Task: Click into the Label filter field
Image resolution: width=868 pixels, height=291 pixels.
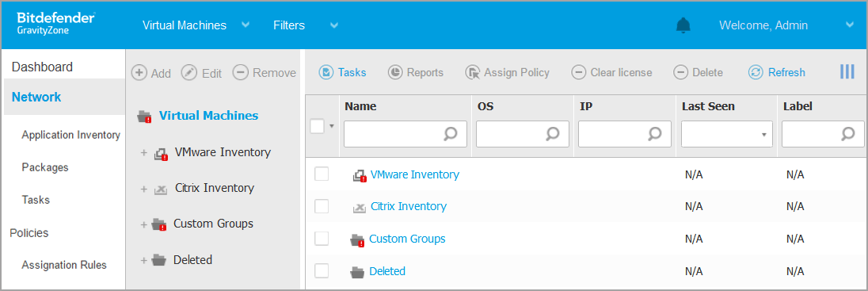Action: point(823,133)
